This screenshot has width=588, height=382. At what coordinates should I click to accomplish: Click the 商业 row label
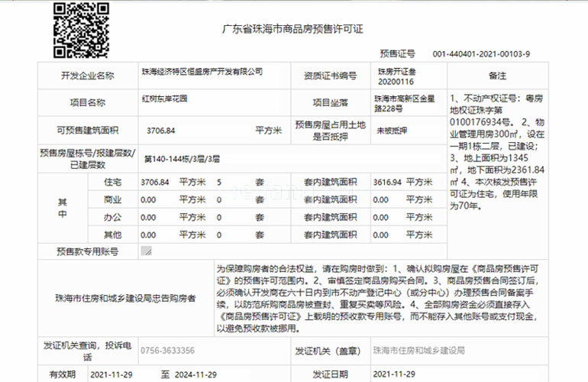click(112, 199)
